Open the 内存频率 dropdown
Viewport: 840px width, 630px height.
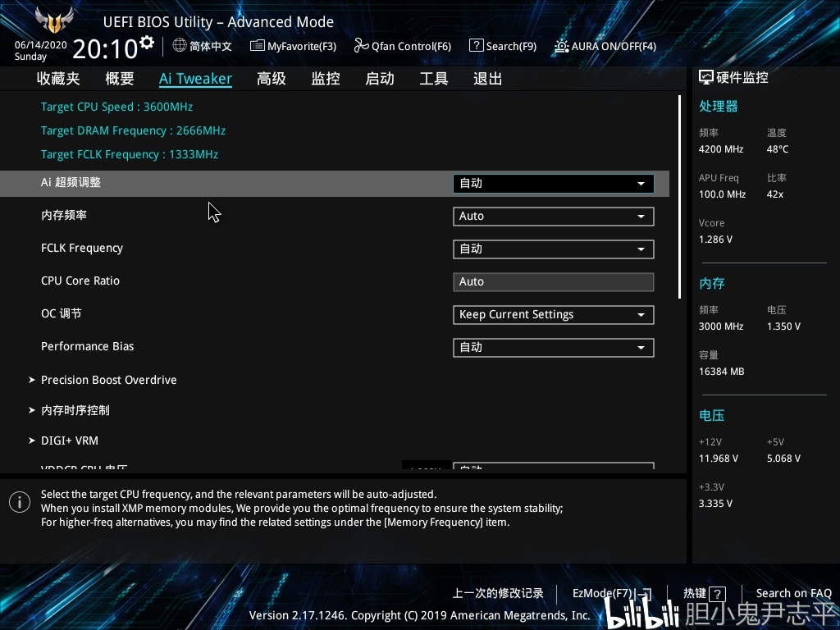[x=554, y=216]
